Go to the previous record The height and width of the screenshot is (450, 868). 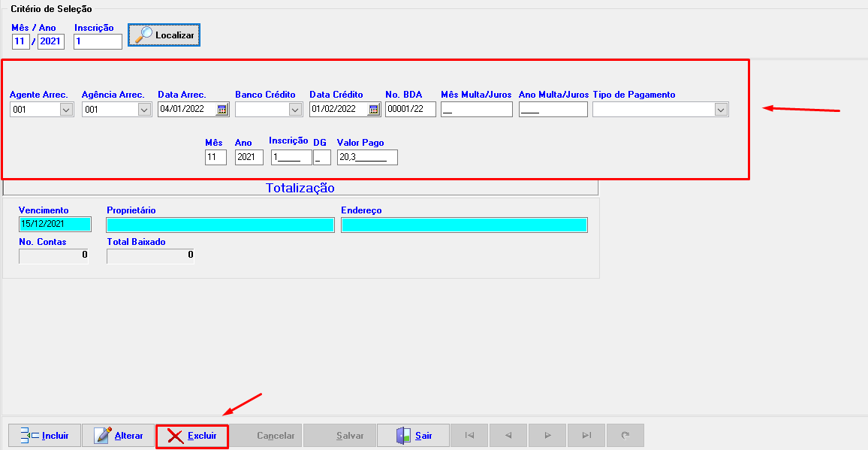pos(508,436)
